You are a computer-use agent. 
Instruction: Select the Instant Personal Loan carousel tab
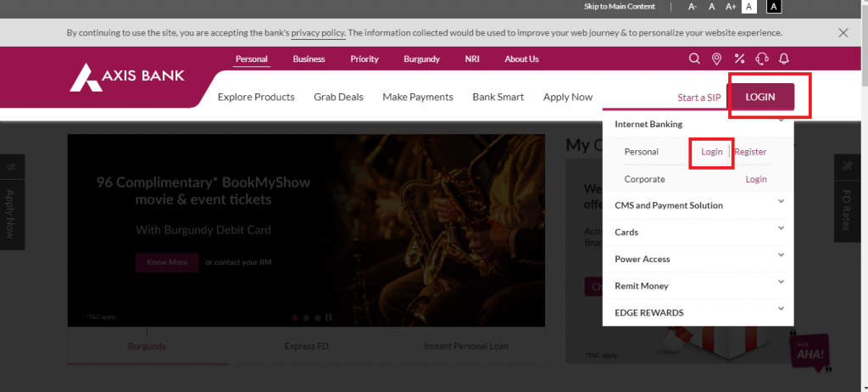pos(465,346)
